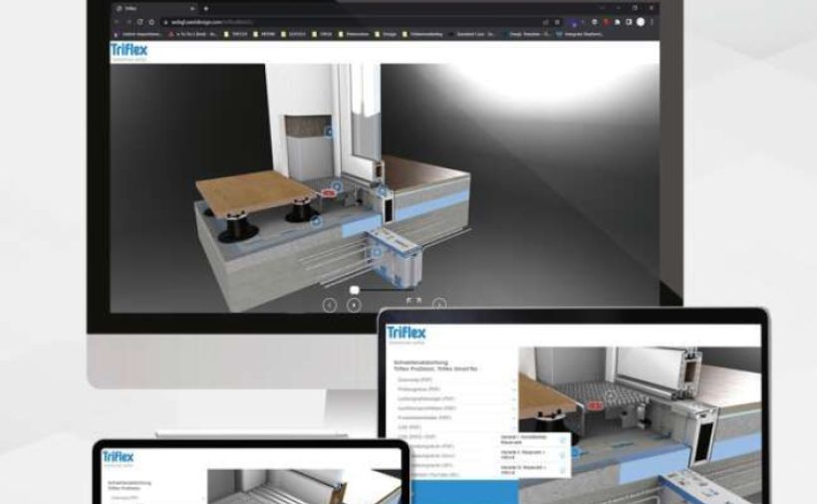Viewport: 817px width, 504px height.
Task: Click the Triflex logo on the desktop monitor page
Action: [x=126, y=49]
